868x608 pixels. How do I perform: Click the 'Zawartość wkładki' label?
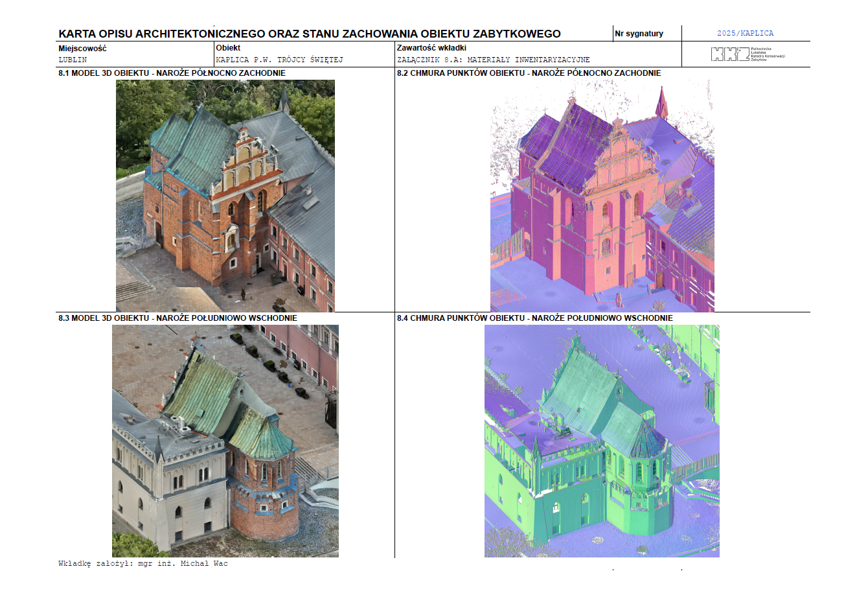(431, 48)
